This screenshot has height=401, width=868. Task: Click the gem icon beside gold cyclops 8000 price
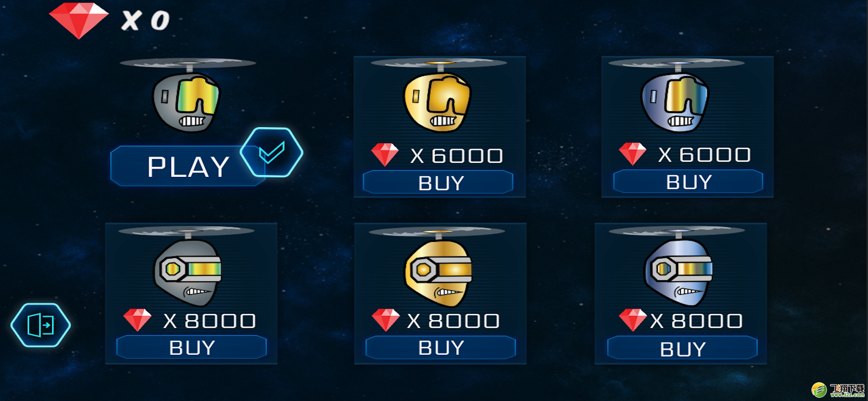point(386,320)
